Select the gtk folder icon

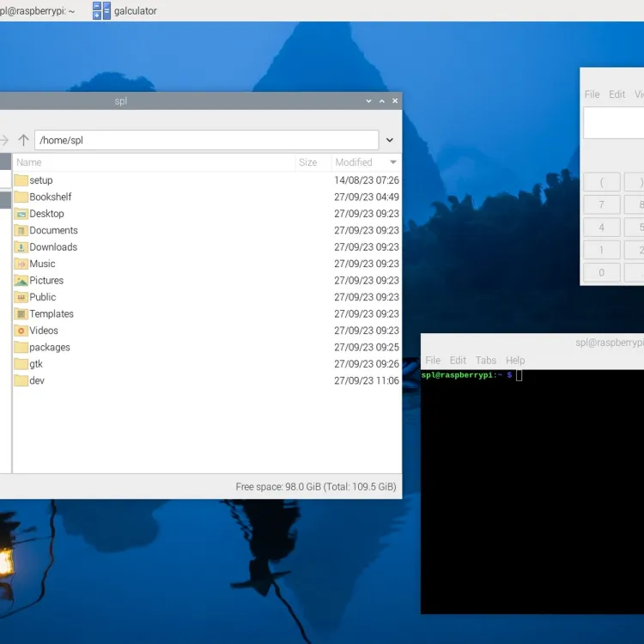(x=21, y=364)
